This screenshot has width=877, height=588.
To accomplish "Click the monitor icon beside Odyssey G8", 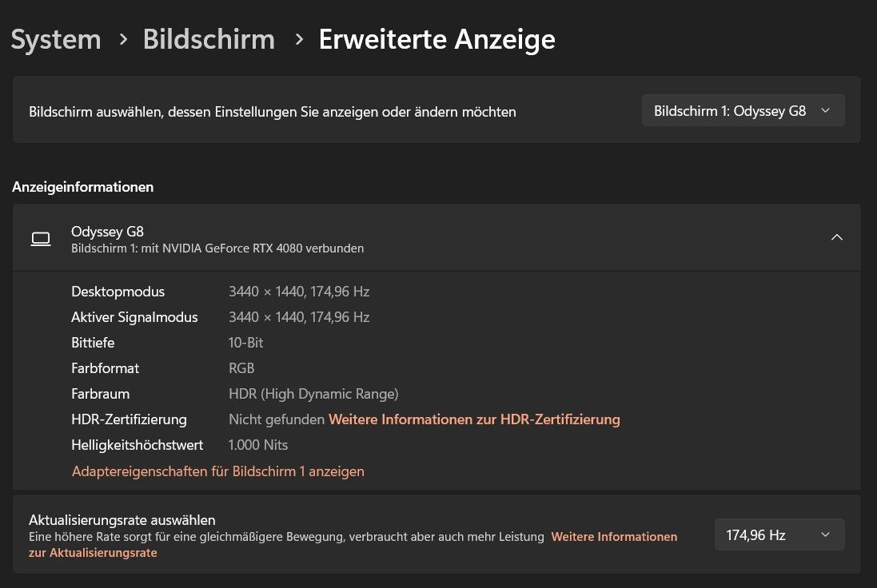I will click(40, 239).
